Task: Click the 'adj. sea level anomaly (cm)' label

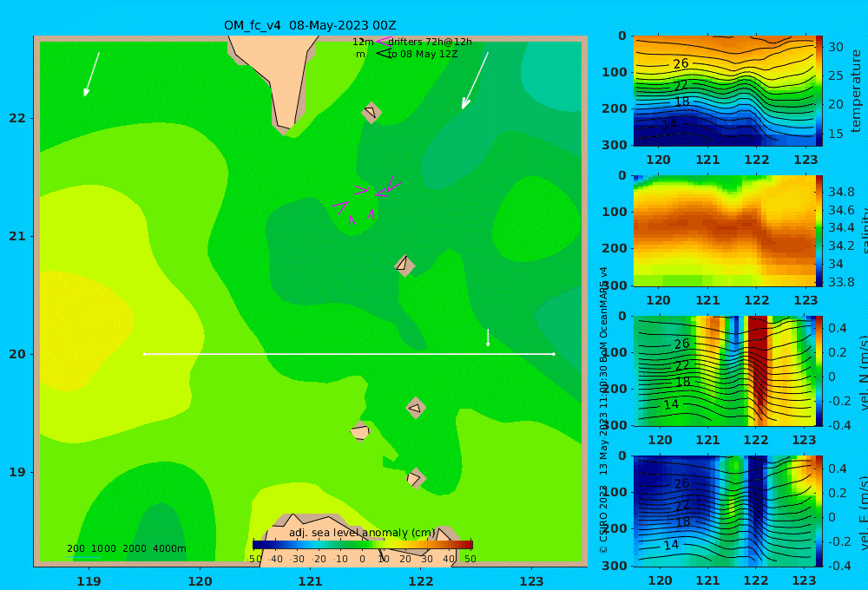Action: pos(362,533)
